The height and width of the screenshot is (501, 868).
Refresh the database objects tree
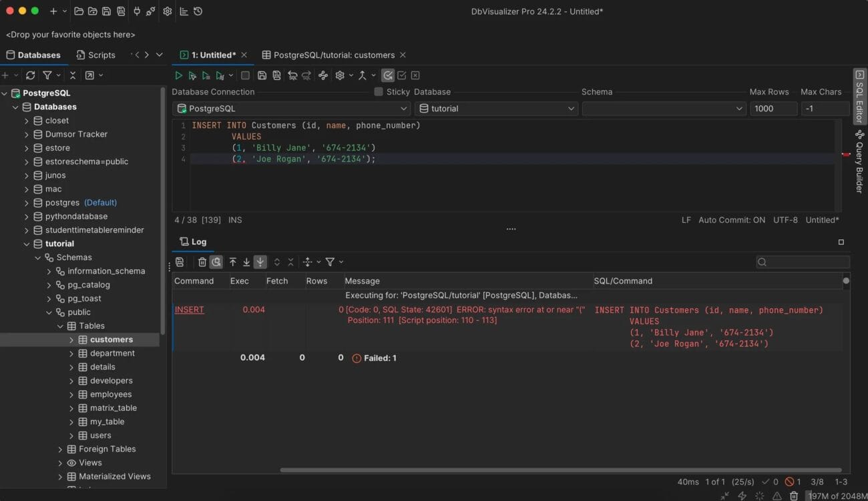(30, 75)
